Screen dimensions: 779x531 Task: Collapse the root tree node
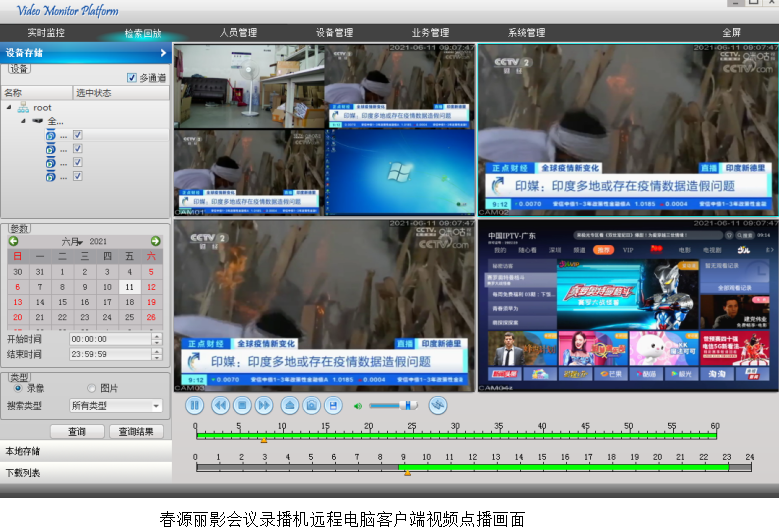(9, 107)
